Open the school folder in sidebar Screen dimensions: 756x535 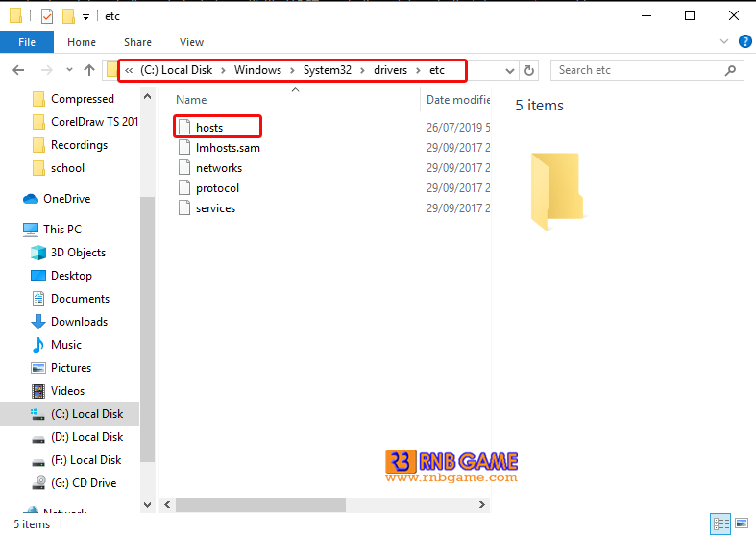(x=67, y=168)
